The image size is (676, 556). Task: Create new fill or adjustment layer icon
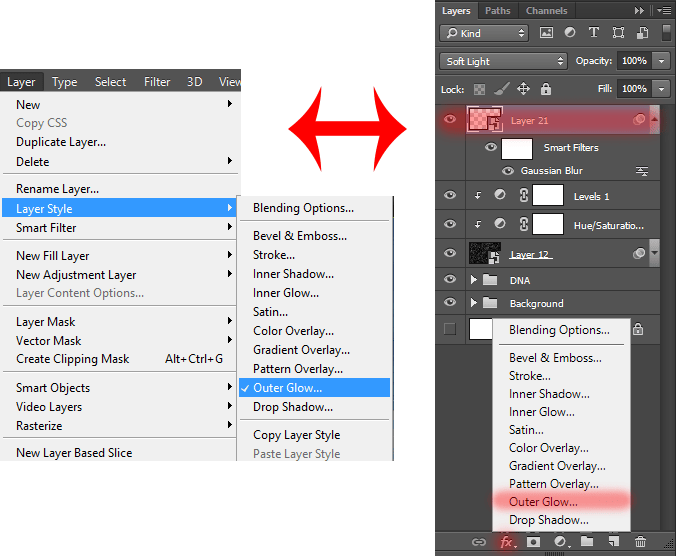pos(560,542)
